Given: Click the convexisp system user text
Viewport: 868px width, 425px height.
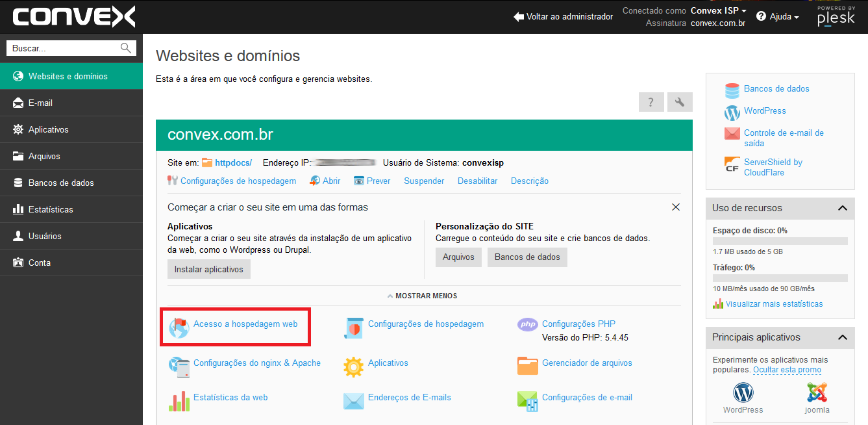Looking at the screenshot, I should pyautogui.click(x=483, y=162).
